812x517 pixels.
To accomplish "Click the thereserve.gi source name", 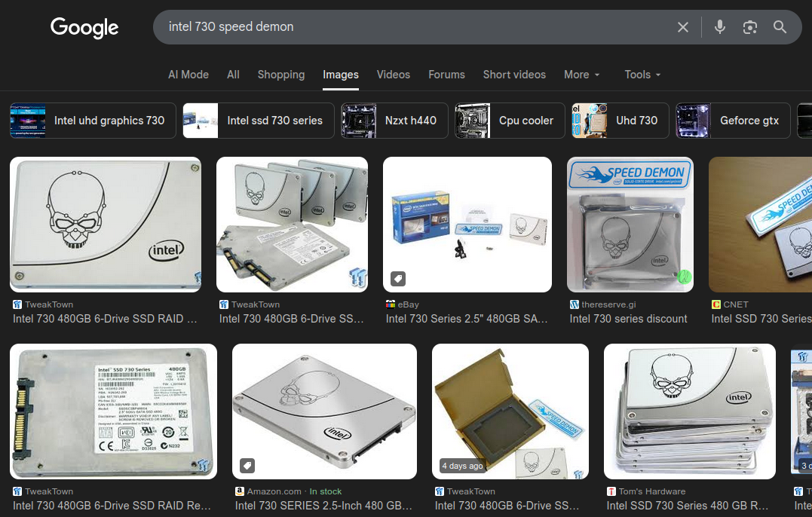I will 608,304.
